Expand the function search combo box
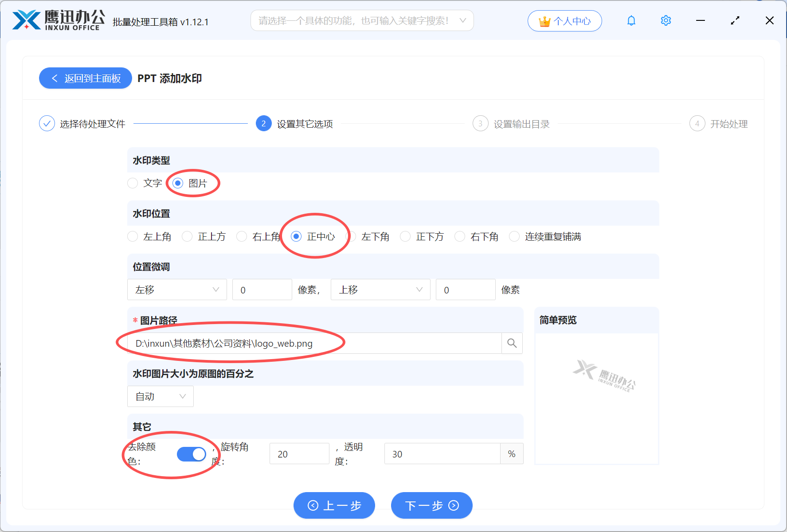787x532 pixels. click(463, 20)
